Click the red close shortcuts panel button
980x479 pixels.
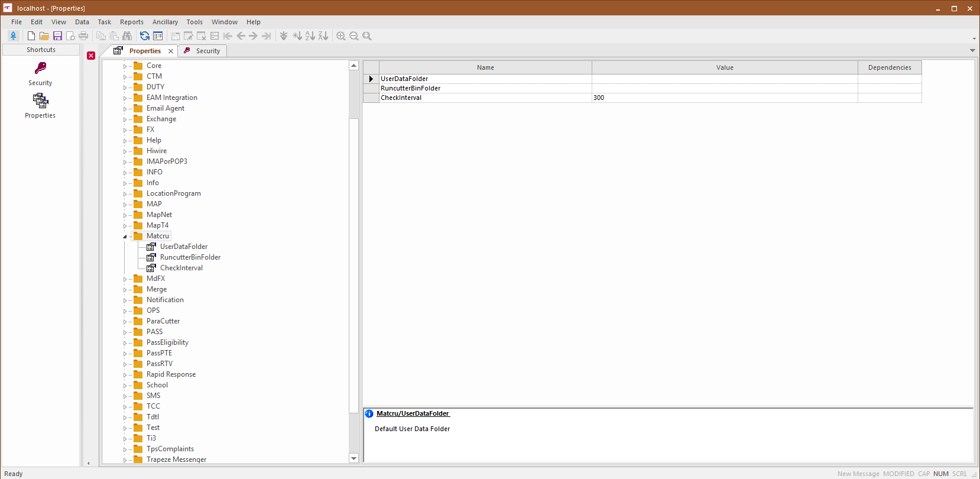click(x=91, y=56)
